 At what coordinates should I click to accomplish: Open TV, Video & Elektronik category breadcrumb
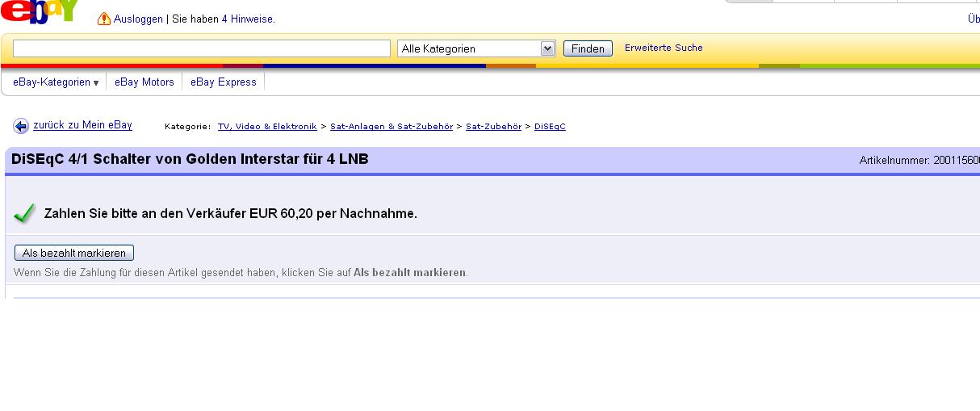pyautogui.click(x=267, y=127)
